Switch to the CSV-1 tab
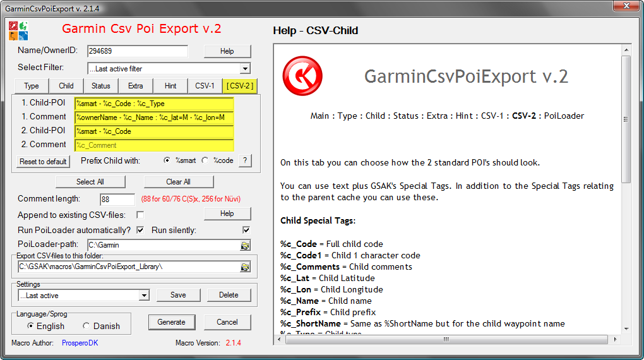The image size is (644, 360). coord(205,86)
